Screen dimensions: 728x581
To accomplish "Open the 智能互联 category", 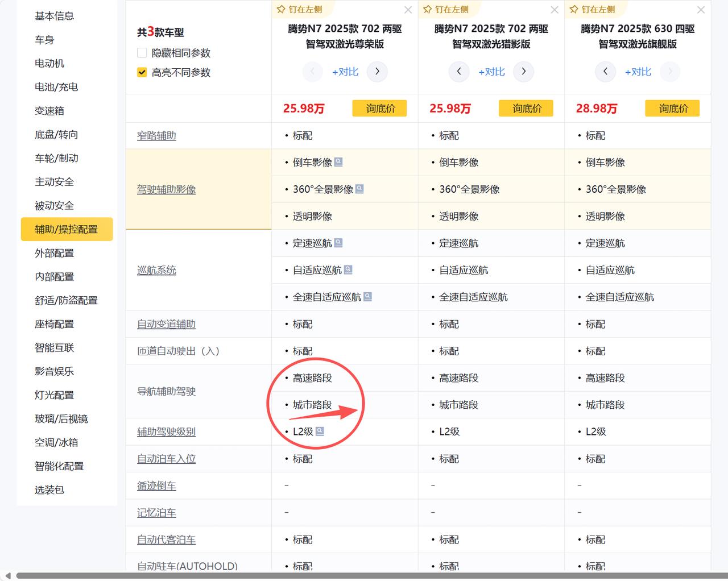I will pyautogui.click(x=55, y=348).
